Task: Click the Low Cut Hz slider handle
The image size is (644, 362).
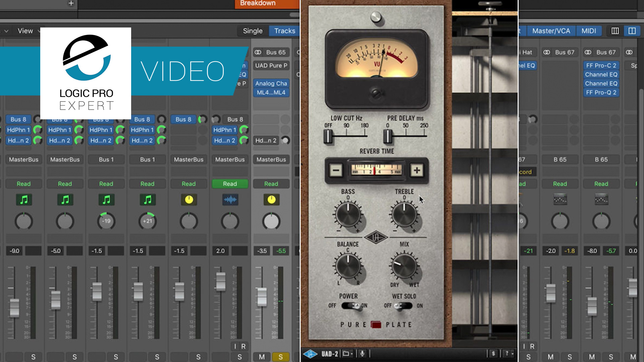Action: tap(328, 136)
